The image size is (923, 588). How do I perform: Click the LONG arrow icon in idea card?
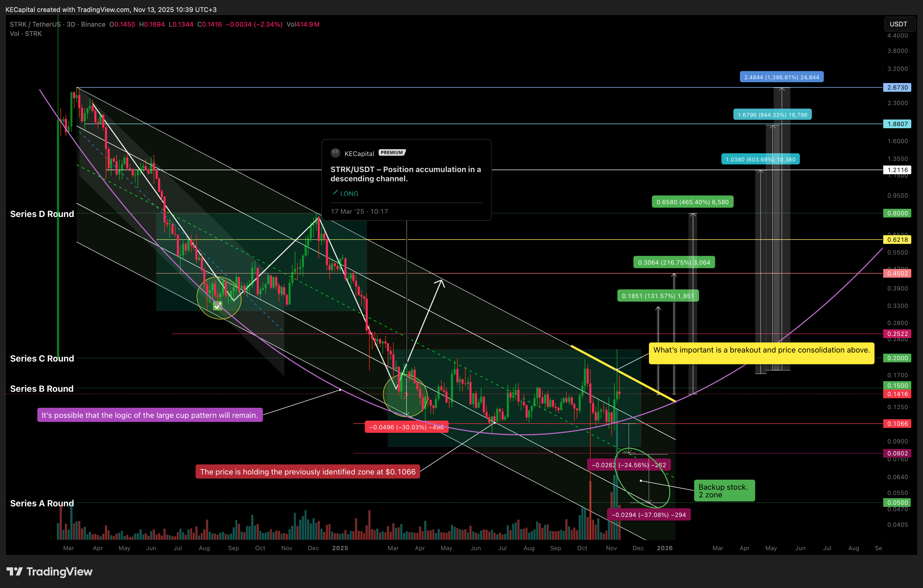(x=335, y=193)
